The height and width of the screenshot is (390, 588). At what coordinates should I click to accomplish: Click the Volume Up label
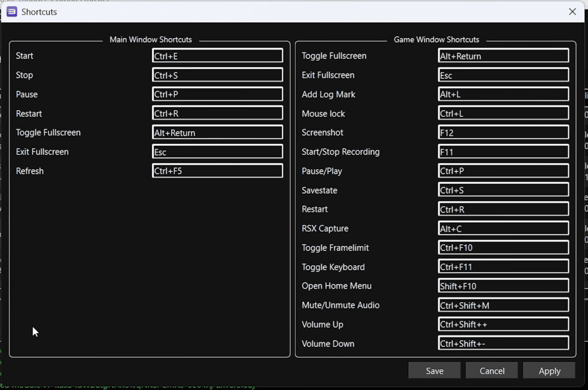[x=323, y=324]
